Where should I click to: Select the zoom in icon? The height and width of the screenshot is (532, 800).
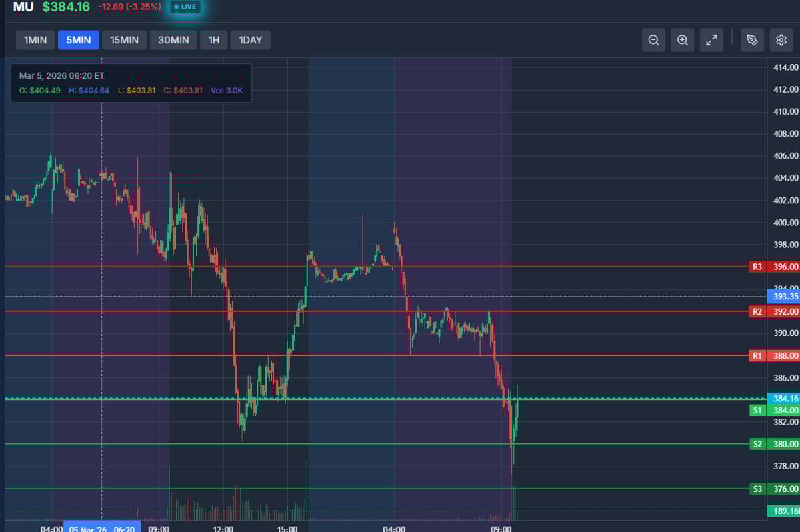click(x=683, y=40)
